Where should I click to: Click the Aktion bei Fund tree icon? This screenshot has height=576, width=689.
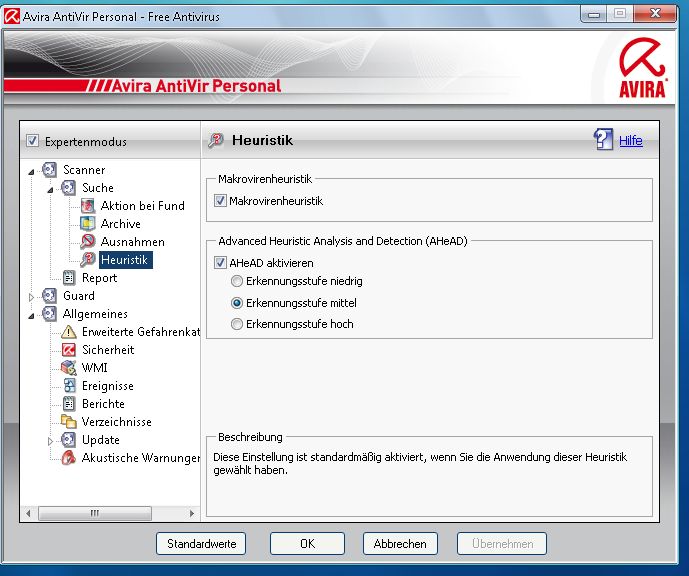[88, 206]
